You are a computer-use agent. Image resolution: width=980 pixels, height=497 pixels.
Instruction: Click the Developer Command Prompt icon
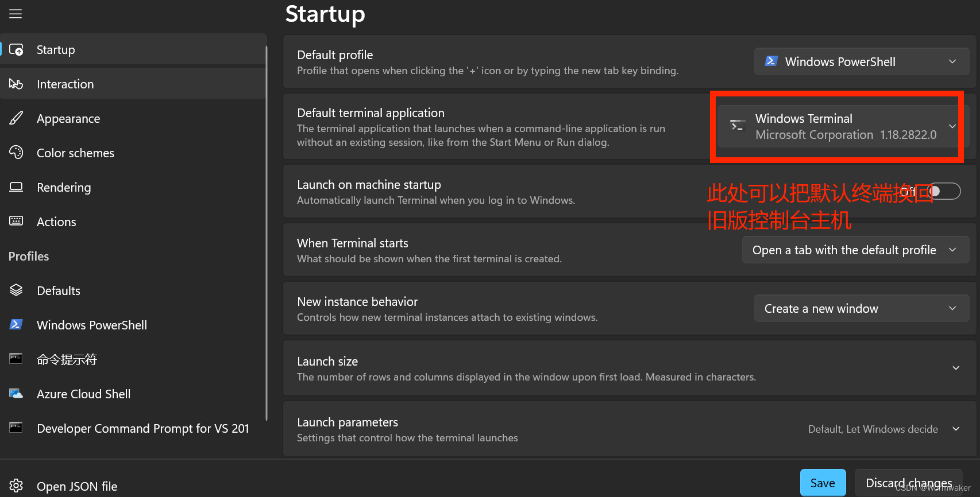(16, 428)
